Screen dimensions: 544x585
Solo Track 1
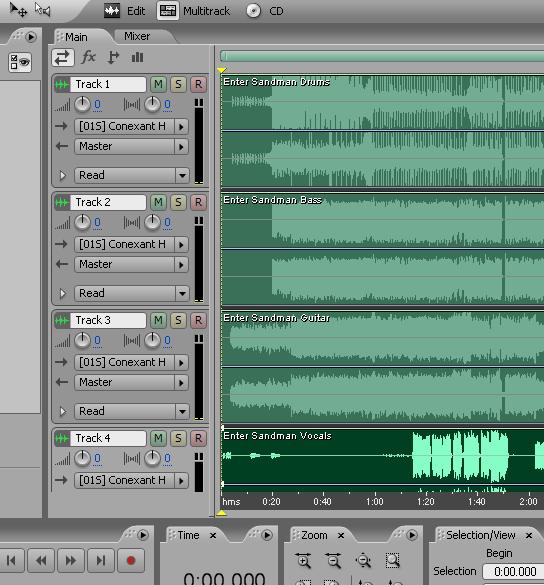178,84
